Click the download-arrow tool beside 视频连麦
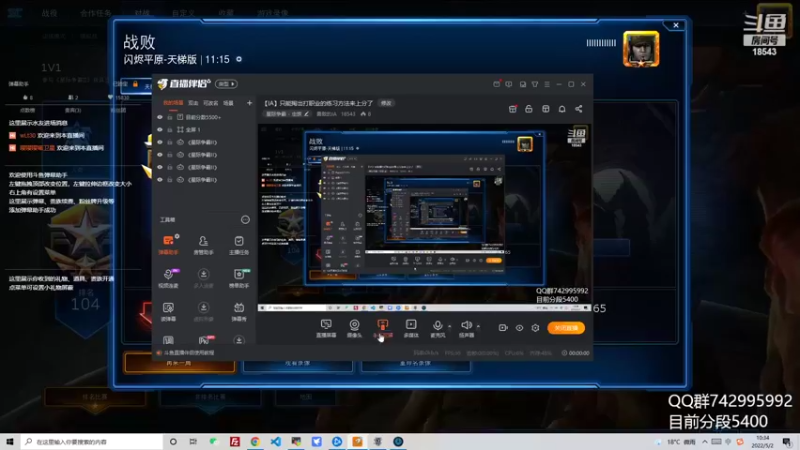Screen dimensions: 800x450 pyautogui.click(x=203, y=278)
